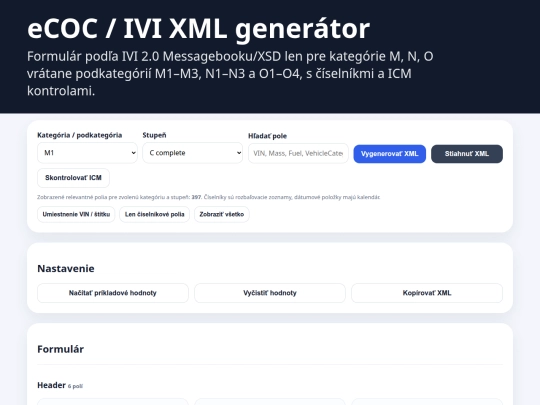This screenshot has height=405, width=540.
Task: Click the subtitle describing IVI 2.0 Messagebooku
Action: [x=230, y=73]
